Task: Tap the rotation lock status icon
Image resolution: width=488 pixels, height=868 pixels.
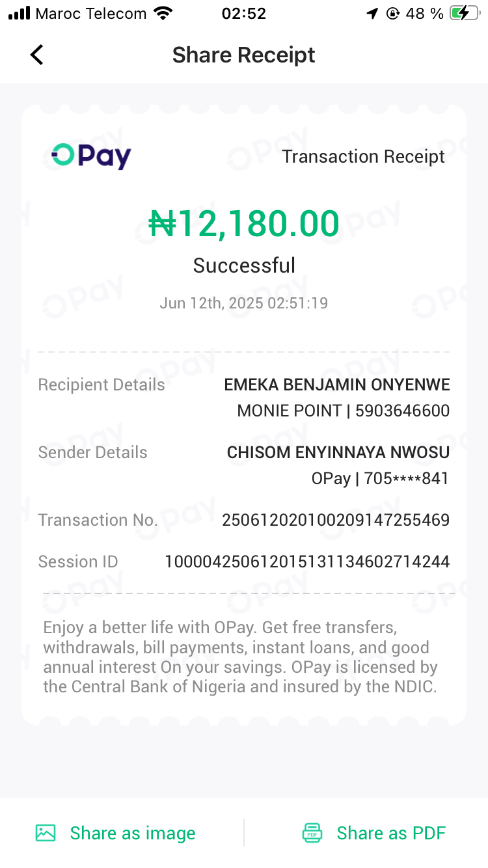Action: [392, 14]
